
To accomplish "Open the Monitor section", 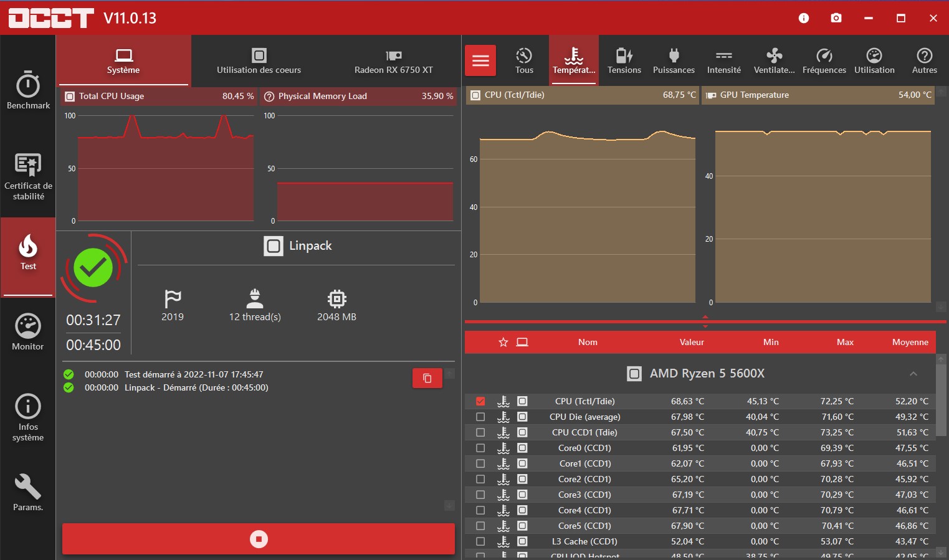I will (x=28, y=332).
